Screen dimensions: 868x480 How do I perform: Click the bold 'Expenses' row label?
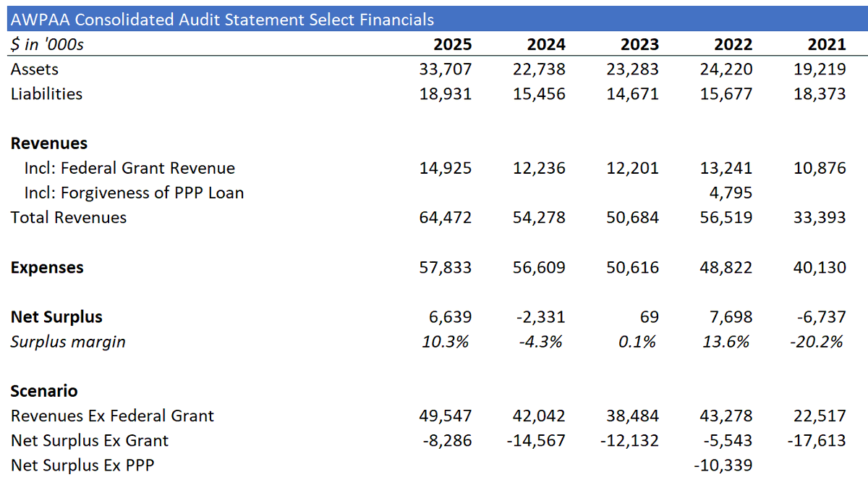click(47, 268)
